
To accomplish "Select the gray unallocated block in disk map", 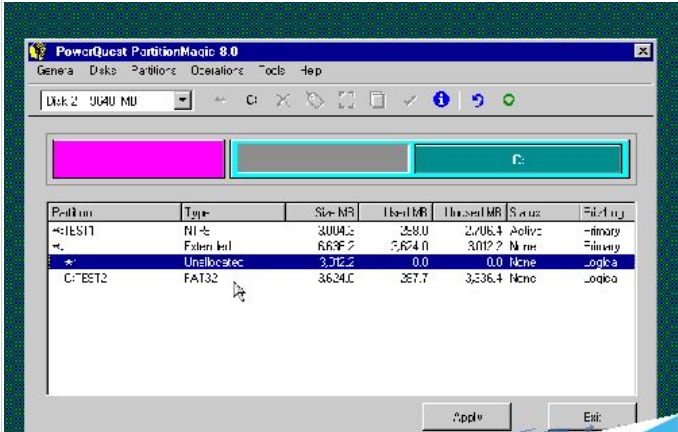I will tap(321, 159).
